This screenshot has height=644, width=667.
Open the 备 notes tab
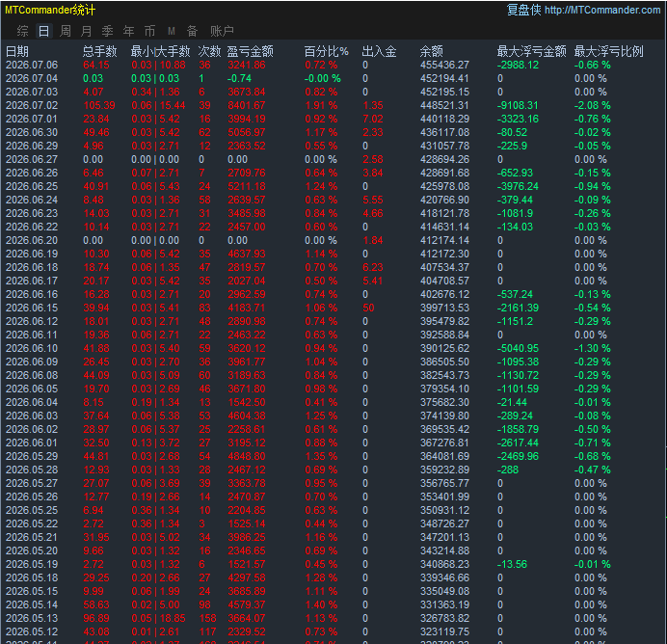(x=192, y=31)
